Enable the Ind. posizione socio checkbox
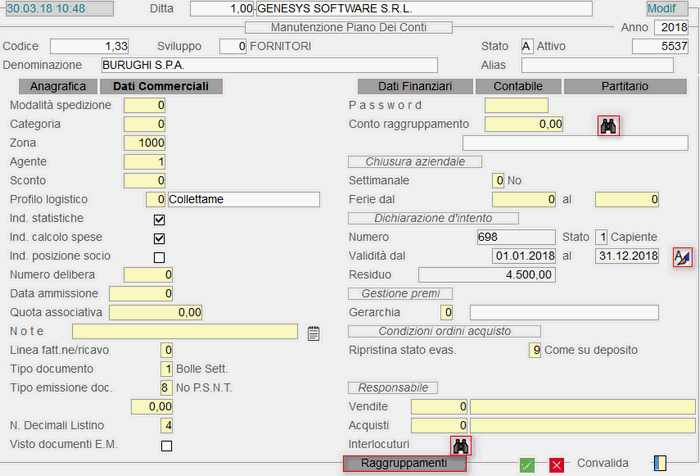700x476 pixels. [x=159, y=257]
